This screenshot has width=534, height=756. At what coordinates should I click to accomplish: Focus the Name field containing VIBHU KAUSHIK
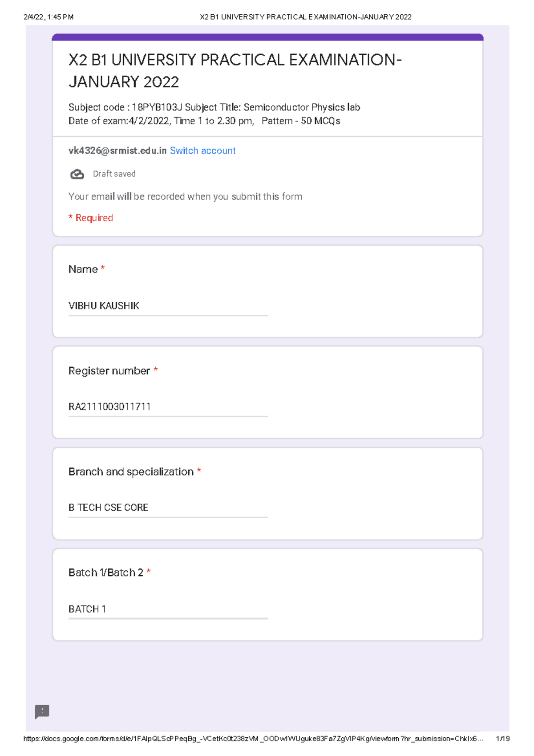point(168,306)
